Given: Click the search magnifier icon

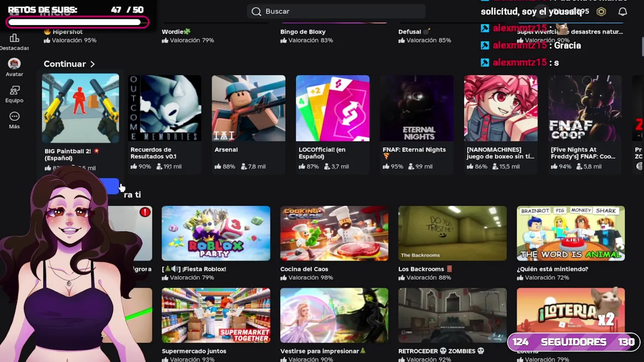Looking at the screenshot, I should (x=257, y=11).
